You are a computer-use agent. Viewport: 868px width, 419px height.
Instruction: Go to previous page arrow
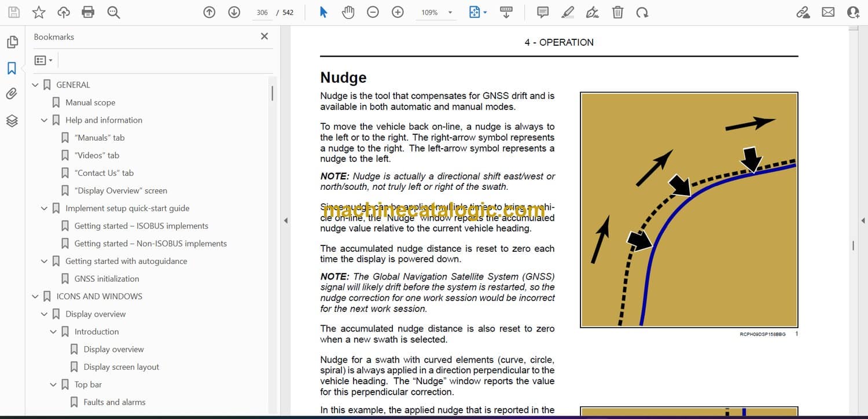(x=209, y=12)
